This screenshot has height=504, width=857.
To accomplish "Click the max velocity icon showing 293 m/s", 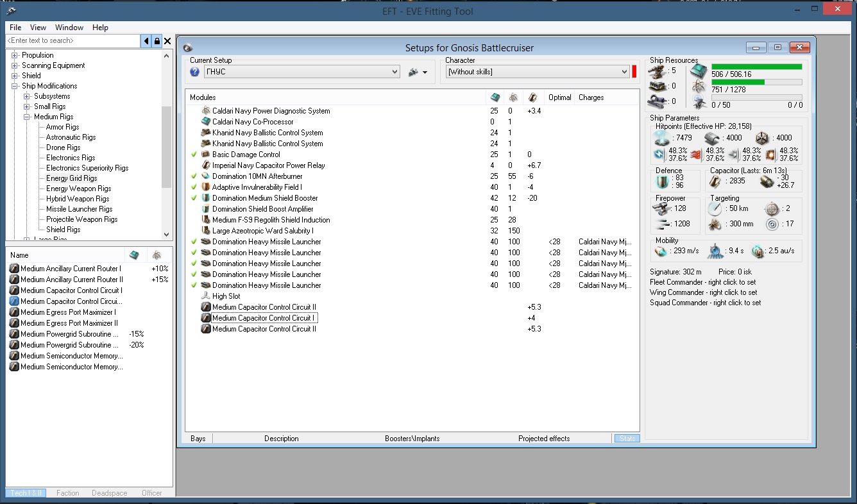I will tap(661, 251).
